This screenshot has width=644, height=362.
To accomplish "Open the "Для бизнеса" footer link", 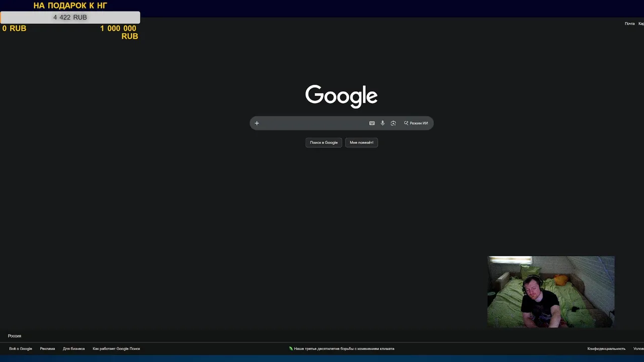I will tap(73, 348).
